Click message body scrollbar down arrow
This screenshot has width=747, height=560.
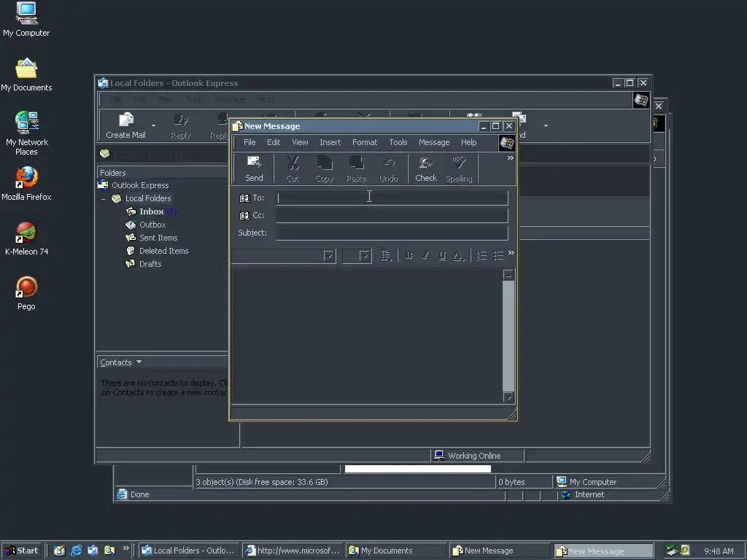[x=508, y=397]
